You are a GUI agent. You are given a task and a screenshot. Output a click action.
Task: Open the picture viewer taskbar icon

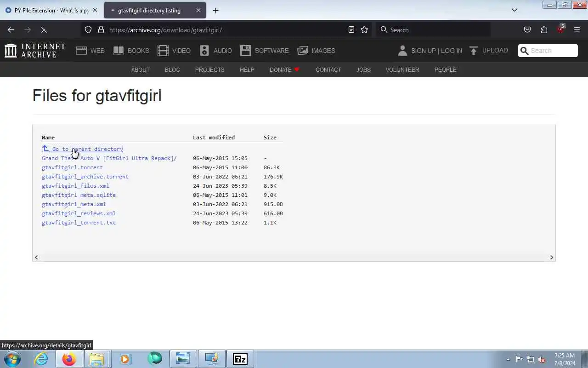coord(183,359)
